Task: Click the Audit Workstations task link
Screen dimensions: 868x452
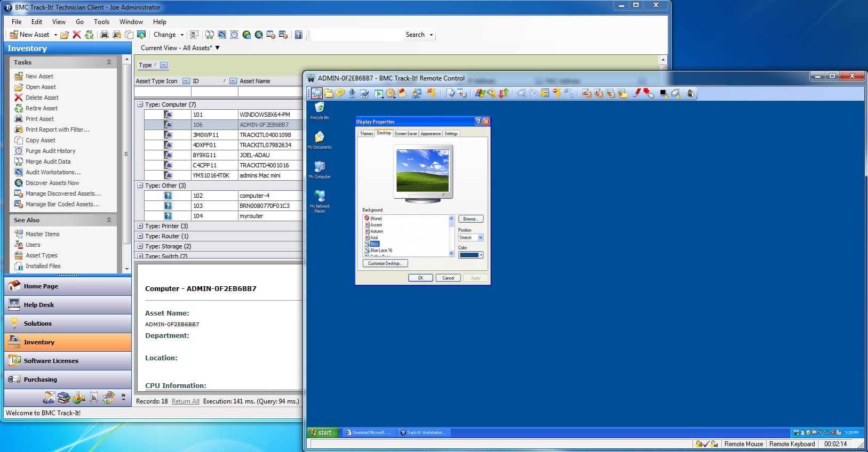Action: pyautogui.click(x=53, y=172)
